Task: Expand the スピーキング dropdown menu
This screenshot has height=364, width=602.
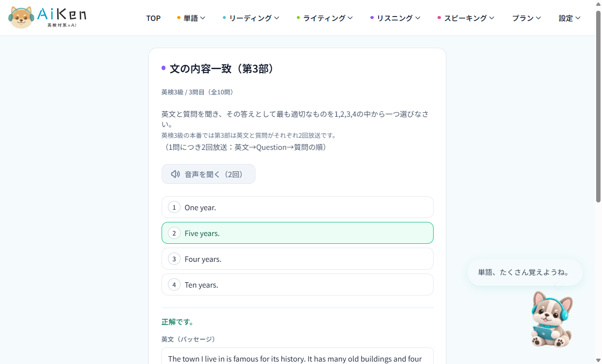Action: pos(466,18)
